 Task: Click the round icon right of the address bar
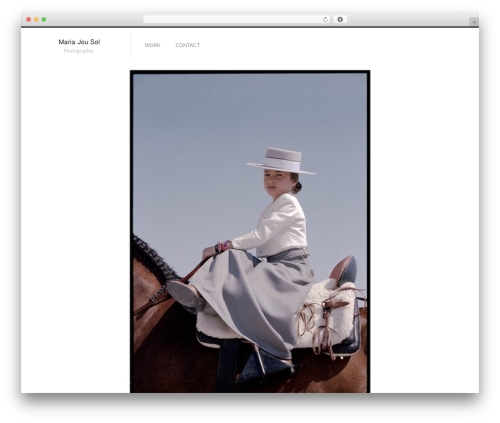point(340,19)
